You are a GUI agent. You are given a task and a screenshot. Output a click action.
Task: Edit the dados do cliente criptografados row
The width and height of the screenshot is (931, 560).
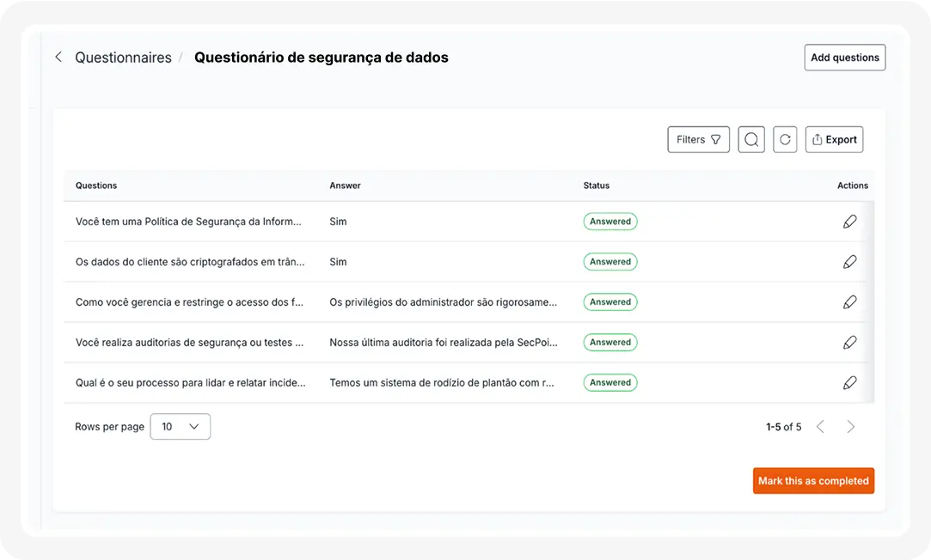coord(849,262)
